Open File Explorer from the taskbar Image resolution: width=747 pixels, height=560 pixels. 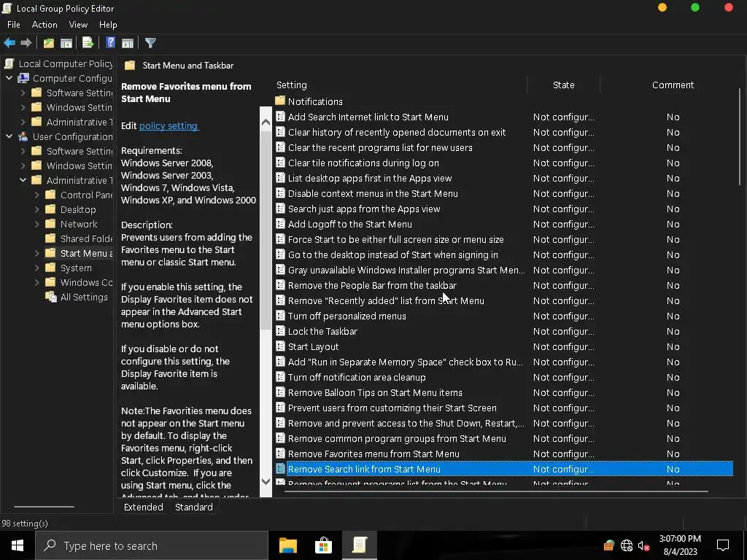click(x=287, y=545)
